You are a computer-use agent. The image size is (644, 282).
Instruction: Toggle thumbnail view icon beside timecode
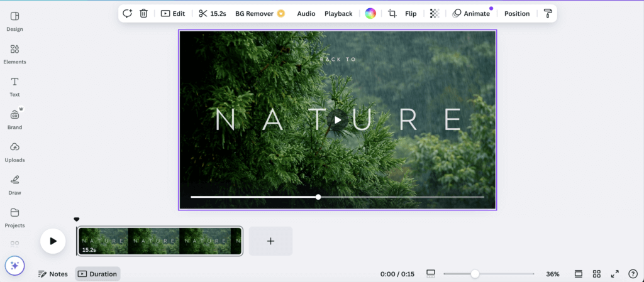pyautogui.click(x=430, y=274)
